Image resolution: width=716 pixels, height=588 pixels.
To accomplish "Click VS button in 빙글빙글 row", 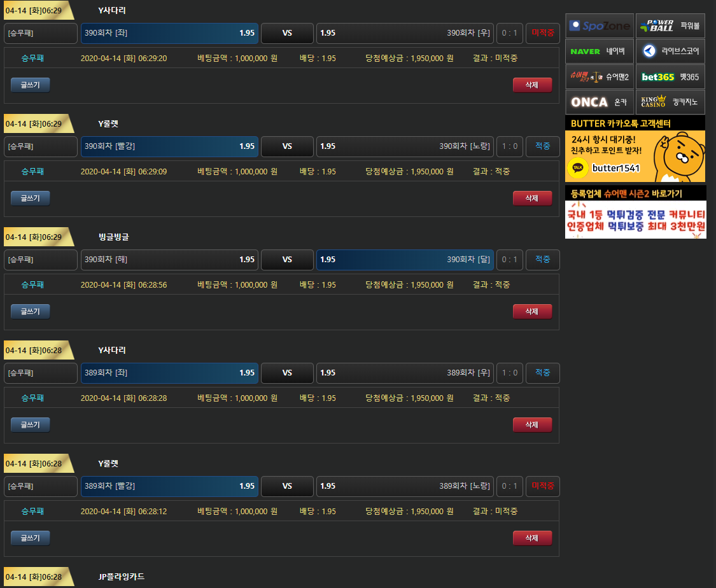I will [287, 260].
